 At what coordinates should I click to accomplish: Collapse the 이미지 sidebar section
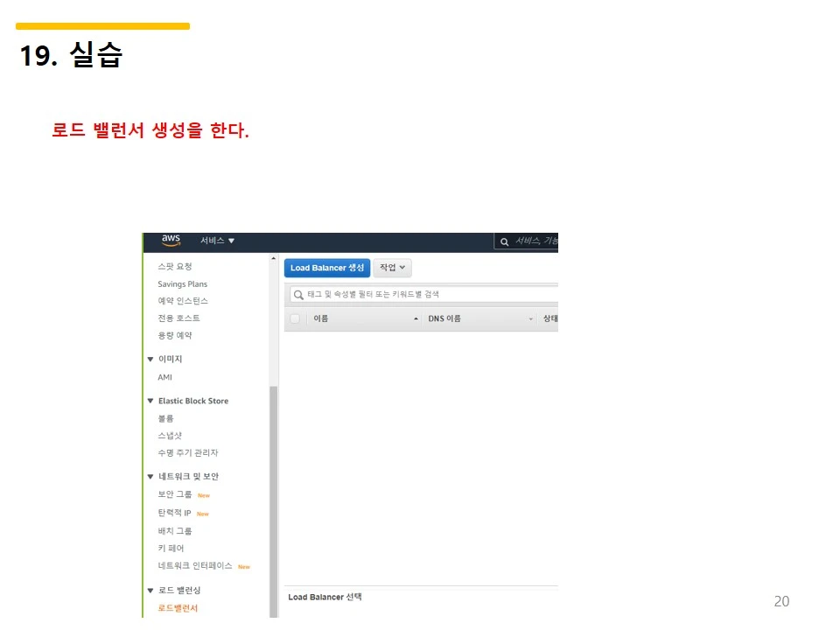tap(150, 359)
